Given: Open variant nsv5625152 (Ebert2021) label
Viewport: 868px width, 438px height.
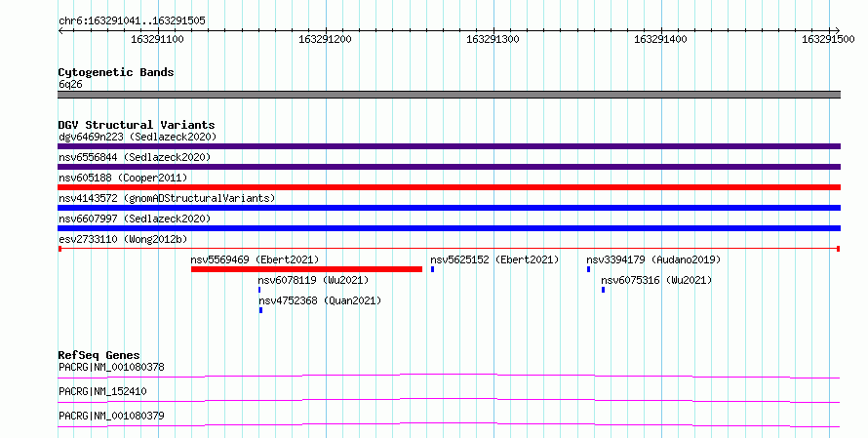Looking at the screenshot, I should pos(494,259).
